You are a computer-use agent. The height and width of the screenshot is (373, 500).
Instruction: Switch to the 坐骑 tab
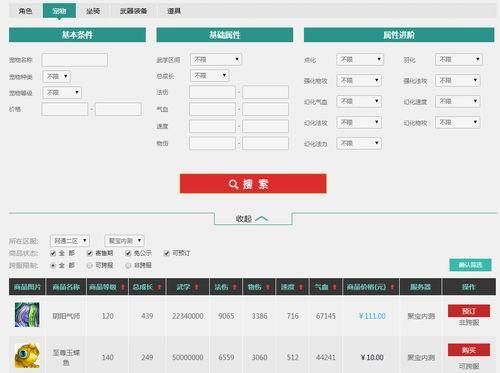[93, 11]
